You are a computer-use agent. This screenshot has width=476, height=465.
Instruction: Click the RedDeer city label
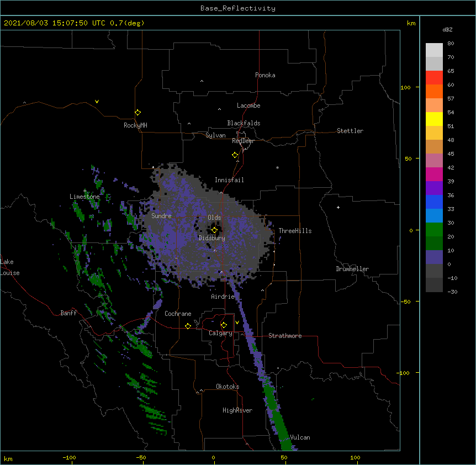(x=243, y=141)
